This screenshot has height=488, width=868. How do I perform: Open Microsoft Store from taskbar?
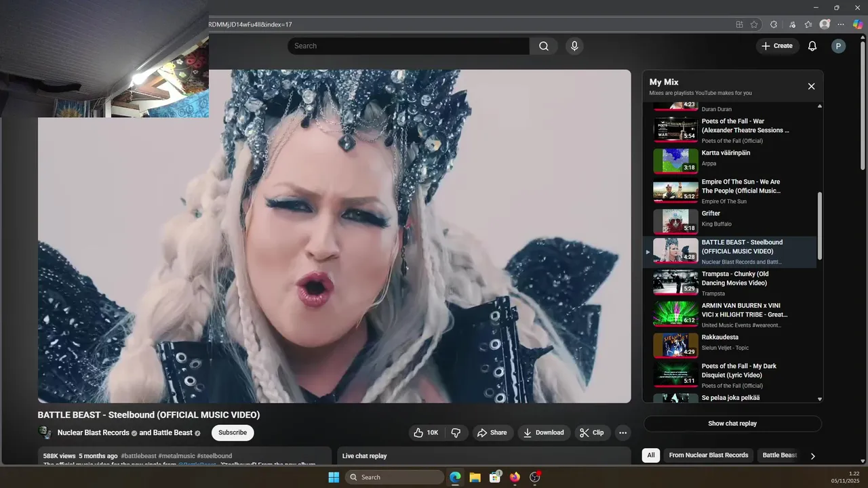click(x=495, y=477)
